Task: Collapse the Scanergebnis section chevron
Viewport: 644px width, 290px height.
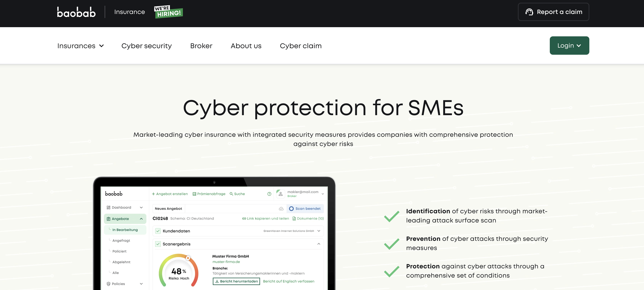Action: coord(319,244)
